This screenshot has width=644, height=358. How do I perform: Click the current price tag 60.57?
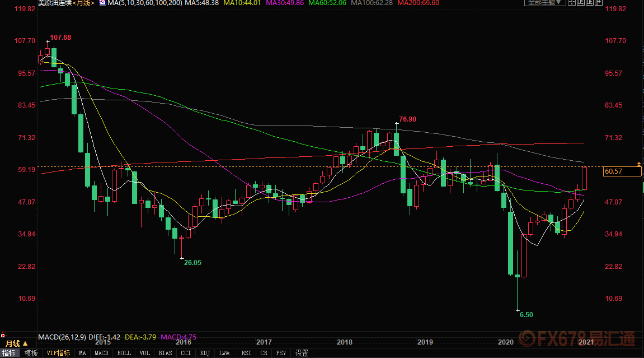coord(622,171)
